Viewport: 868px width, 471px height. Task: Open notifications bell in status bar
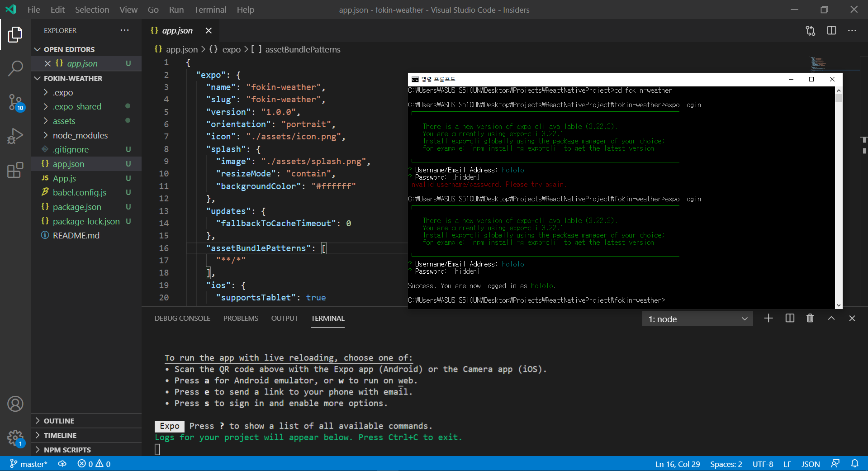(x=855, y=464)
